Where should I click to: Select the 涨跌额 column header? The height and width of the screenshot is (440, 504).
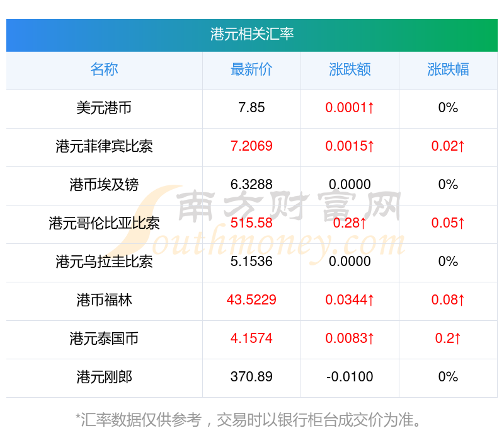point(350,69)
